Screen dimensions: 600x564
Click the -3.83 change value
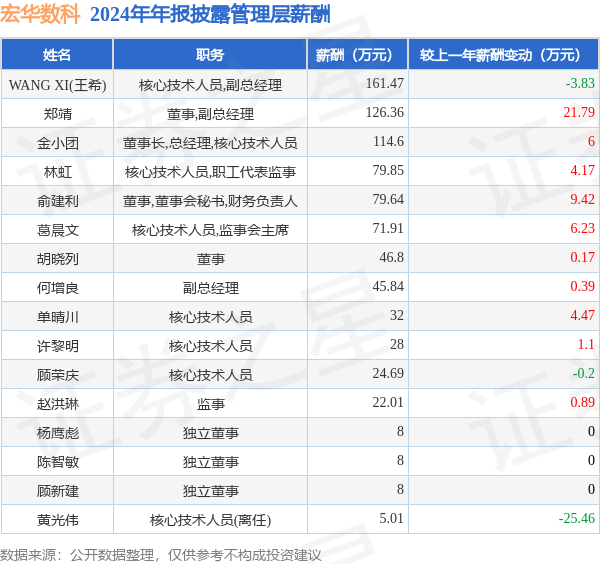click(x=580, y=83)
